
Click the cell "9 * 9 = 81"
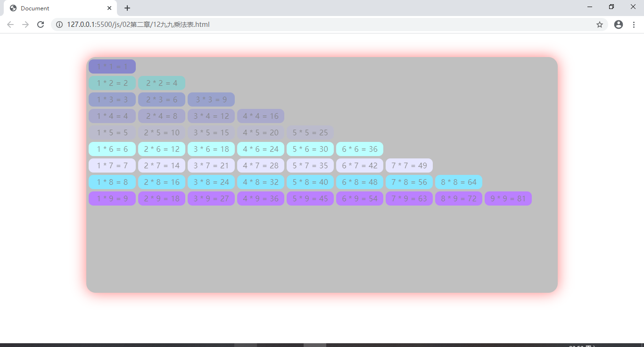[508, 198]
